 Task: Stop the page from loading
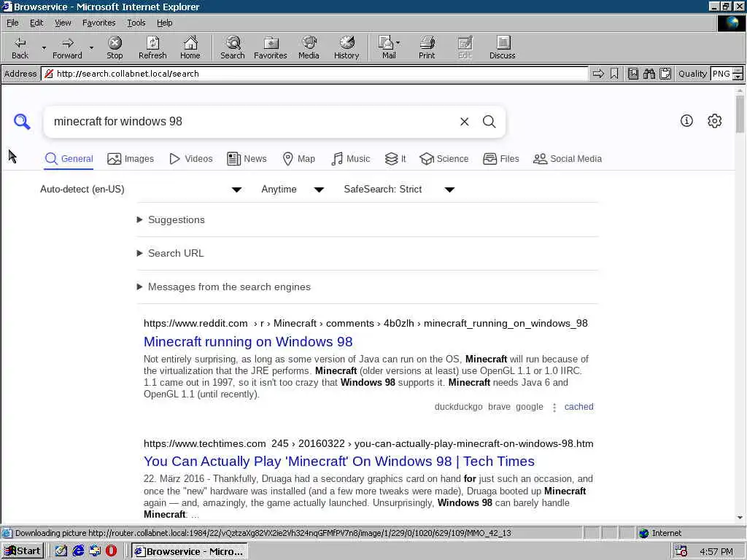(115, 47)
